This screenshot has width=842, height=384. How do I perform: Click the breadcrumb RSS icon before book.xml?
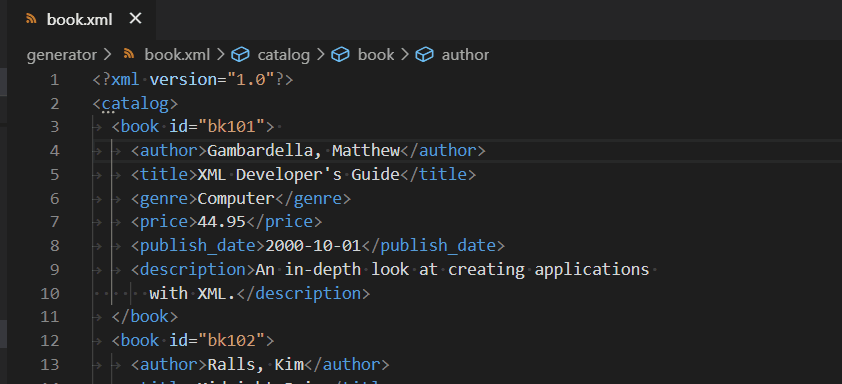coord(128,54)
